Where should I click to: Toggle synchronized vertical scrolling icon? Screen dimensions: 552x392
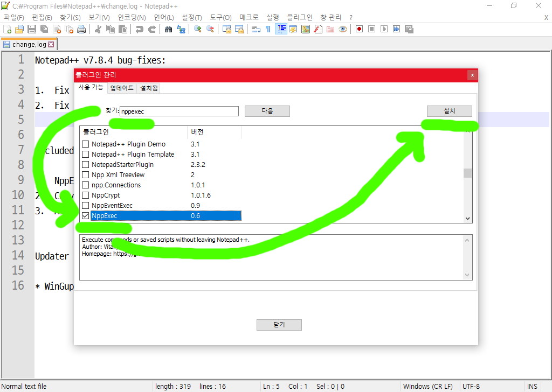coord(227,29)
